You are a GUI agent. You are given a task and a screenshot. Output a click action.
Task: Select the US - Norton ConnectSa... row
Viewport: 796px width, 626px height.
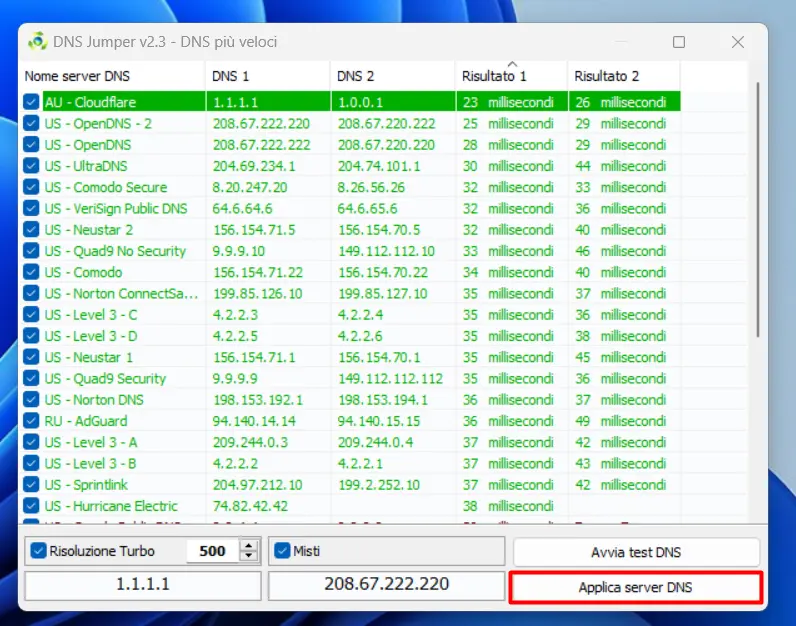click(351, 294)
